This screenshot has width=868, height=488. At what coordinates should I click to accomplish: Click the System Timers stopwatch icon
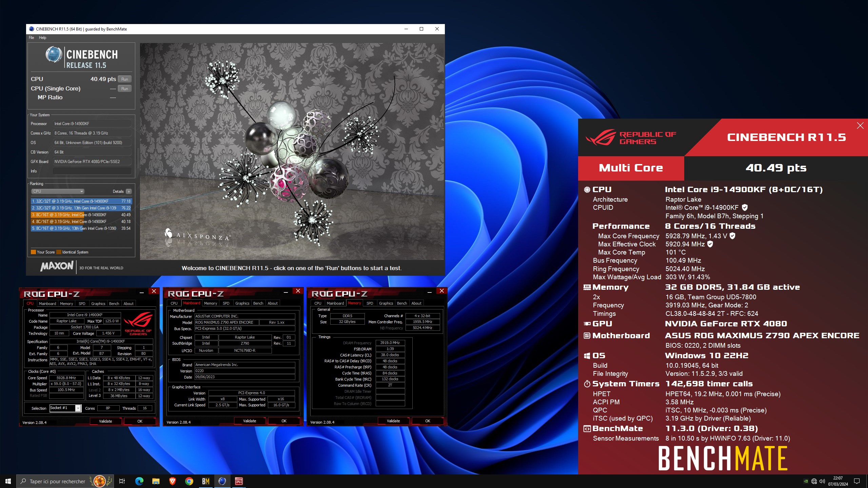(587, 384)
